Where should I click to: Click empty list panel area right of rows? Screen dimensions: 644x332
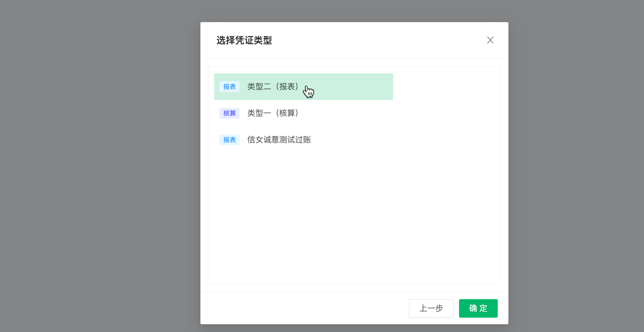(x=446, y=111)
